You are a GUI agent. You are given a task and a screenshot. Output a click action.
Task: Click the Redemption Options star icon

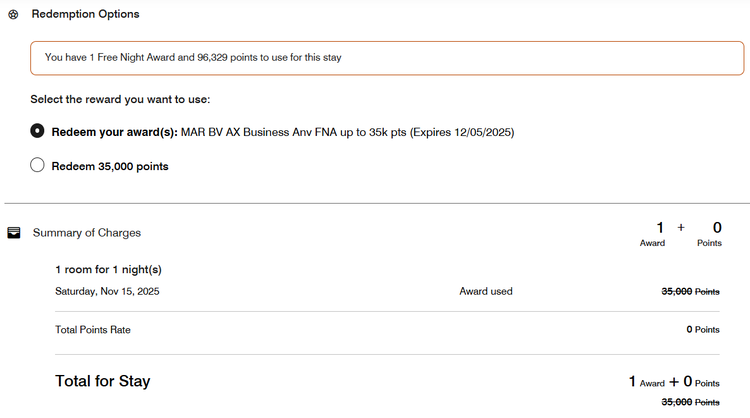click(x=14, y=15)
